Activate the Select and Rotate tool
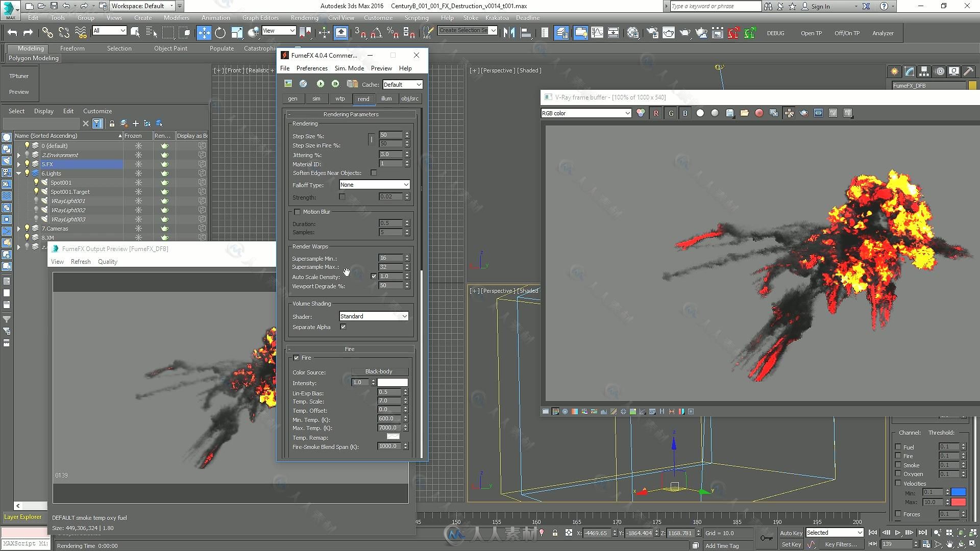 click(220, 33)
